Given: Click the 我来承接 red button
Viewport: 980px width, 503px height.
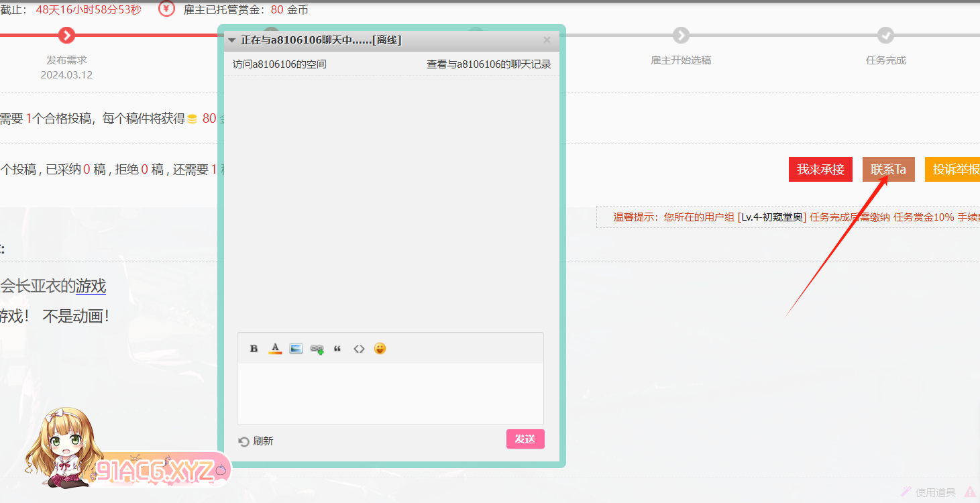Looking at the screenshot, I should point(820,170).
